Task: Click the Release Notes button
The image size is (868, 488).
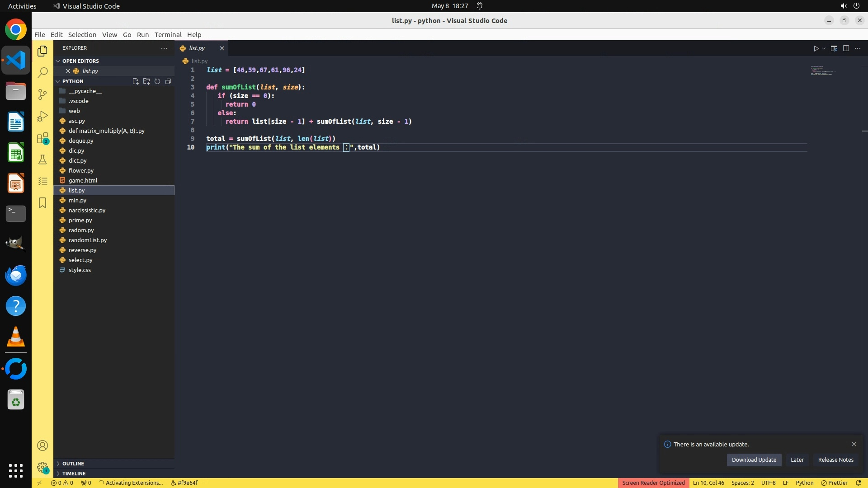Action: click(835, 460)
